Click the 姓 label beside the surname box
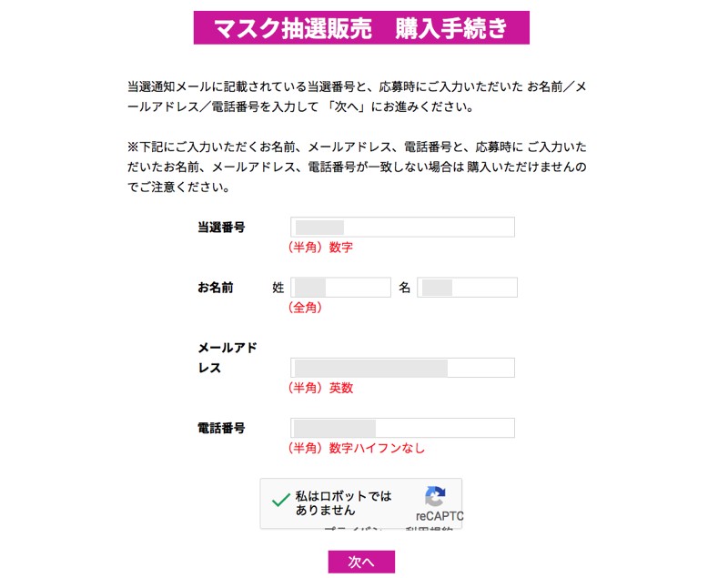728x578 pixels. coord(278,288)
